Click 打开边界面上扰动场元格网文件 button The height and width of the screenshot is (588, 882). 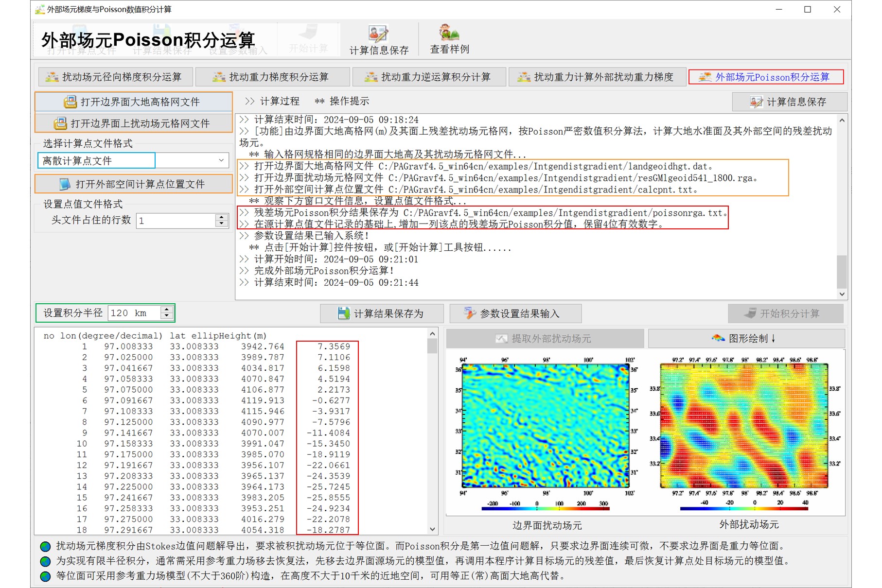pyautogui.click(x=133, y=123)
